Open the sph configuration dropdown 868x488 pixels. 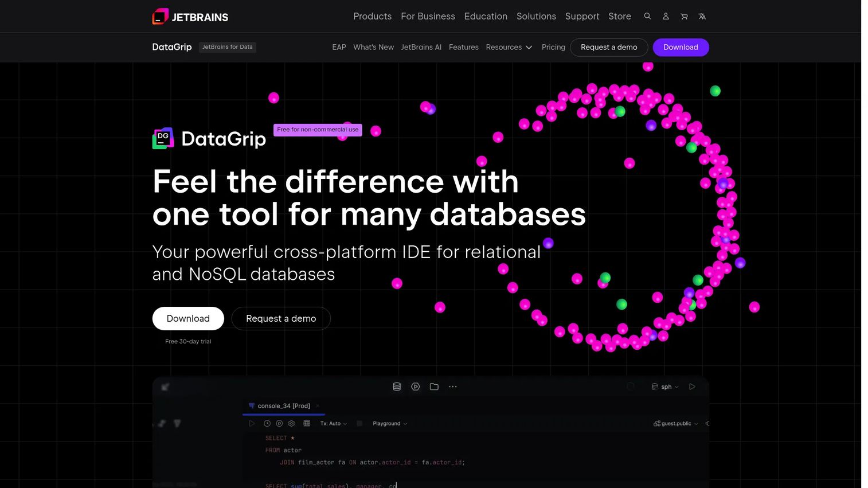pos(665,387)
